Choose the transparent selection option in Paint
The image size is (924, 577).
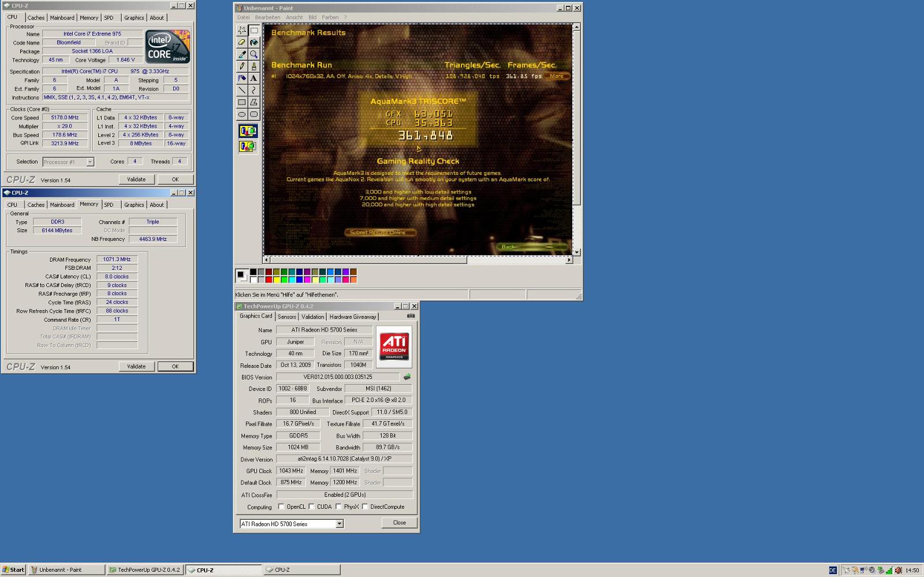coord(248,147)
